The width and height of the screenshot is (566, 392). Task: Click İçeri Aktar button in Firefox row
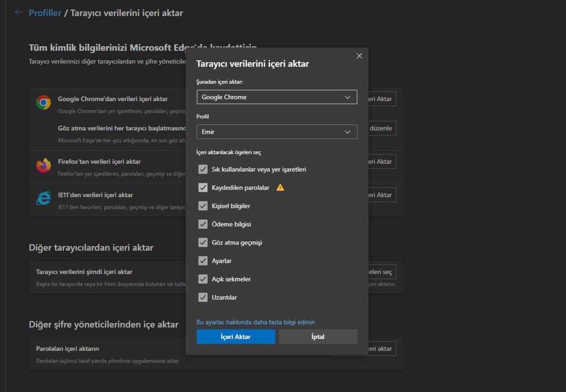[x=382, y=162]
